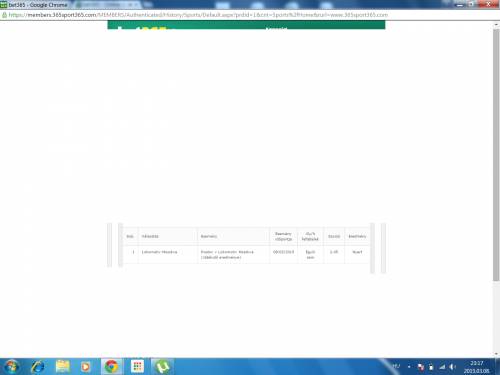Open the network signal tray icon

442,367
